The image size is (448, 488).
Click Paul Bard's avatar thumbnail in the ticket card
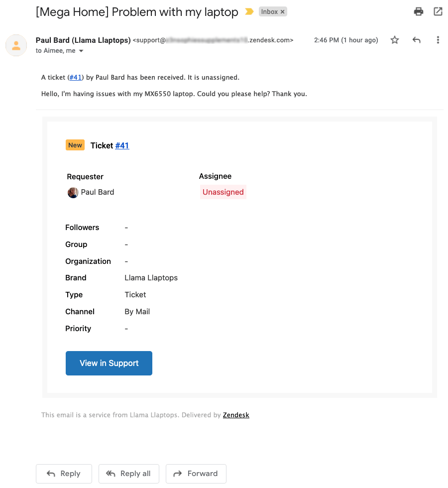pos(73,192)
